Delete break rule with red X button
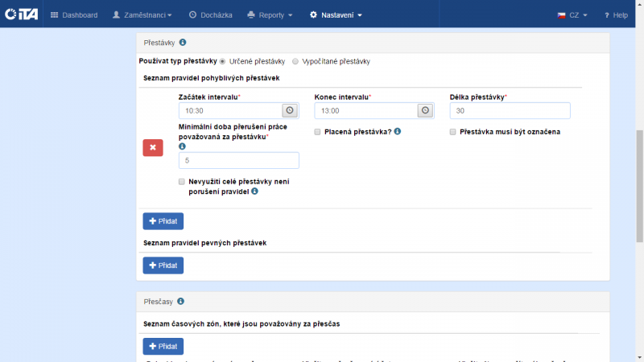Viewport: 644px width, 362px height. (153, 147)
